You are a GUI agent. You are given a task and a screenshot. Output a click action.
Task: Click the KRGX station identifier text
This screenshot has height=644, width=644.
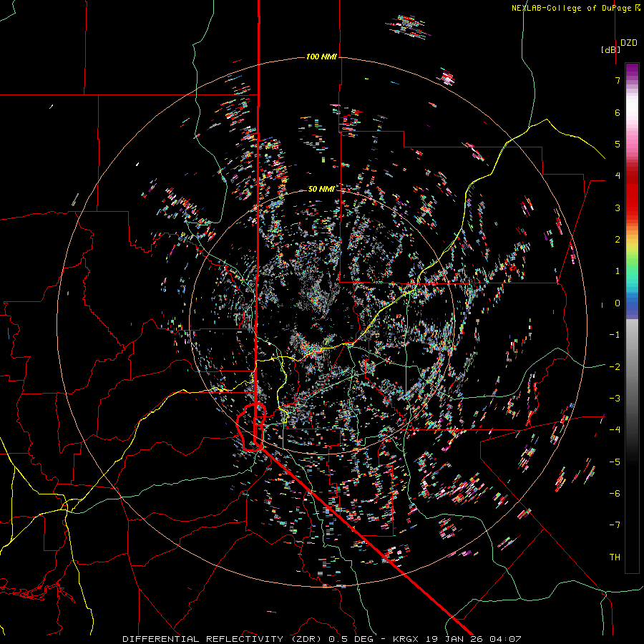[x=407, y=639]
